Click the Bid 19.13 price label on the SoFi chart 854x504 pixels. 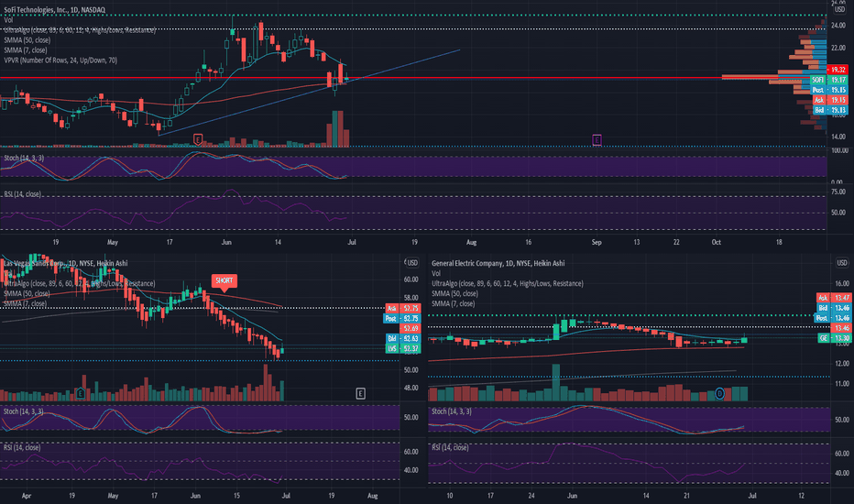click(x=829, y=110)
